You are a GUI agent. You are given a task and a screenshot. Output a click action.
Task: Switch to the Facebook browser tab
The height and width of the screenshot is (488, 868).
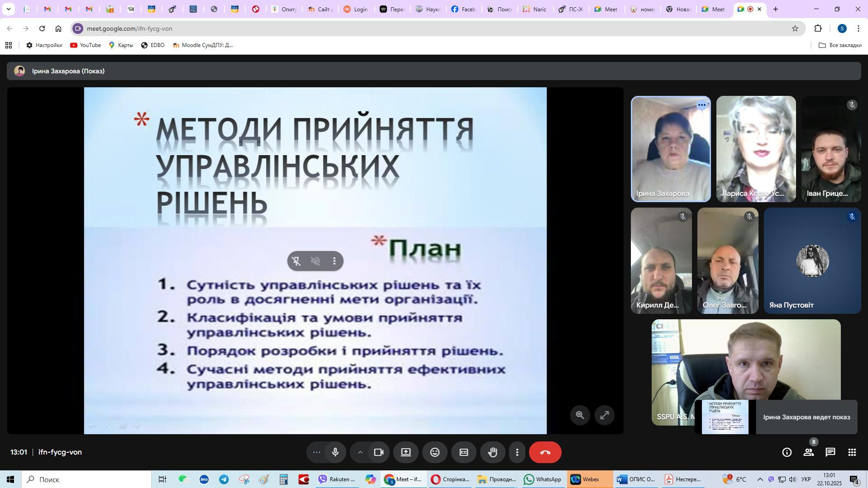(x=463, y=9)
